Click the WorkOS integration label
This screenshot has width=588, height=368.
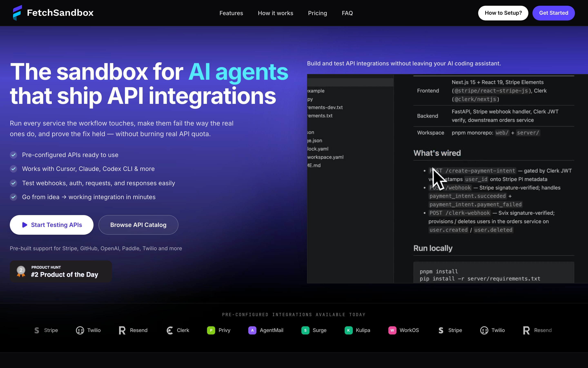pyautogui.click(x=409, y=330)
